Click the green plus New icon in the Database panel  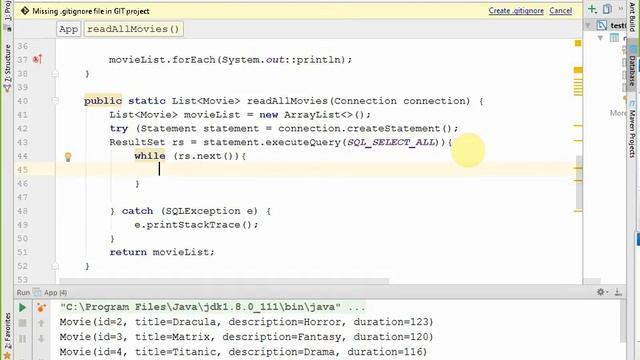[592, 9]
